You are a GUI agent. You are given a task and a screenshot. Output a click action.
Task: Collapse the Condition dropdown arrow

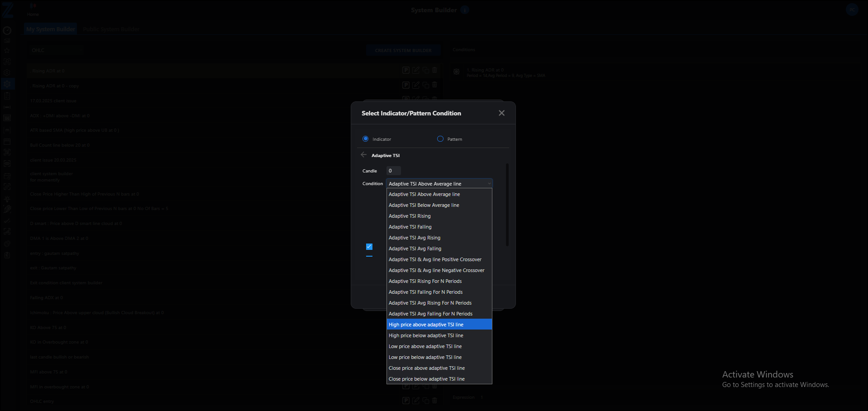pyautogui.click(x=489, y=184)
